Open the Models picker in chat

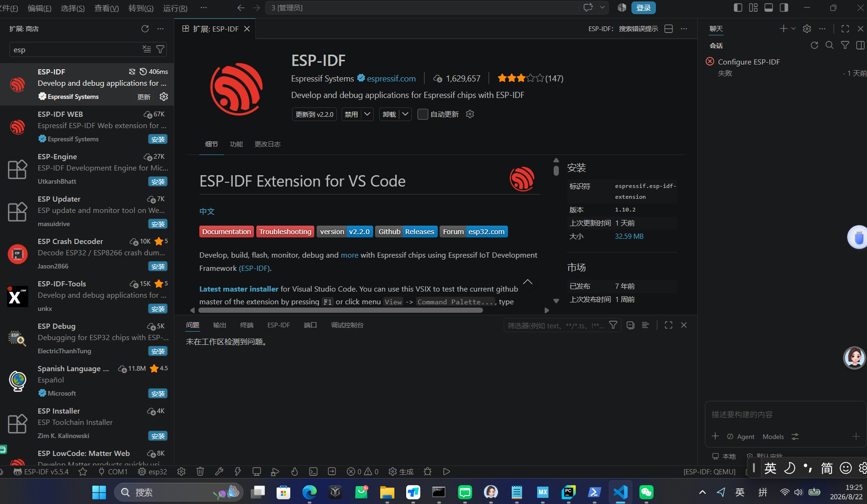point(773,437)
